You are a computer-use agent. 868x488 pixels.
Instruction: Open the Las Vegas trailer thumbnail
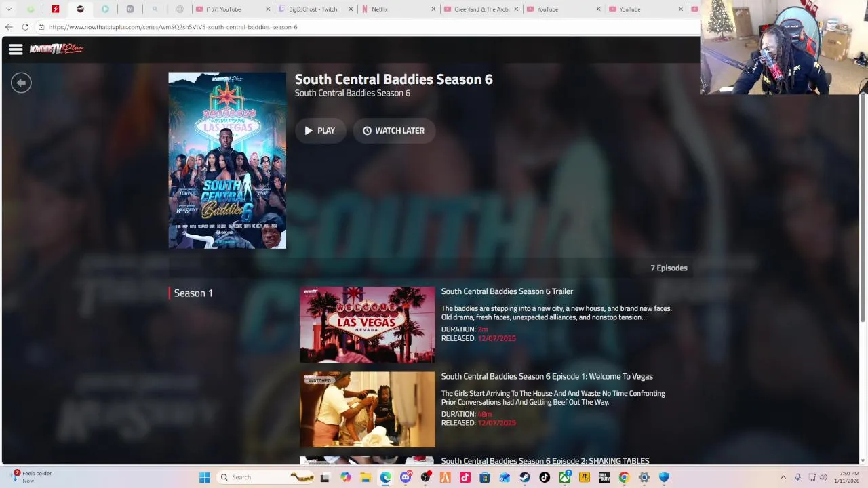(x=368, y=325)
